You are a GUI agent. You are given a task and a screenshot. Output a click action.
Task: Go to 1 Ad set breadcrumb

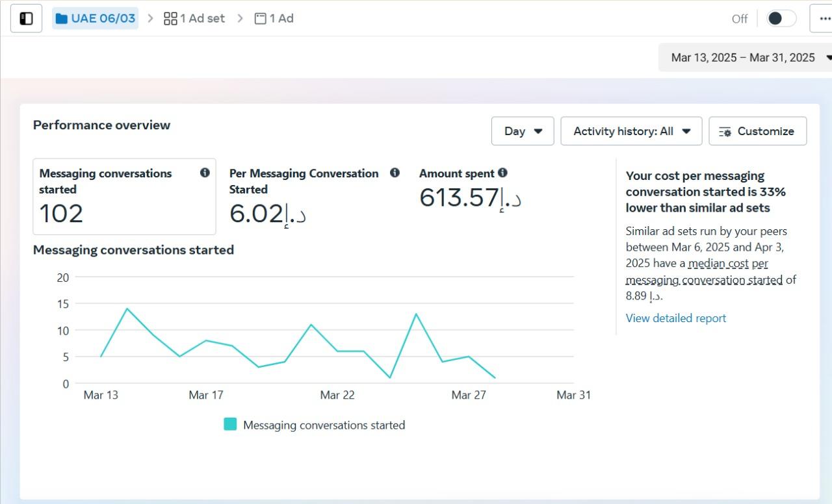[194, 18]
